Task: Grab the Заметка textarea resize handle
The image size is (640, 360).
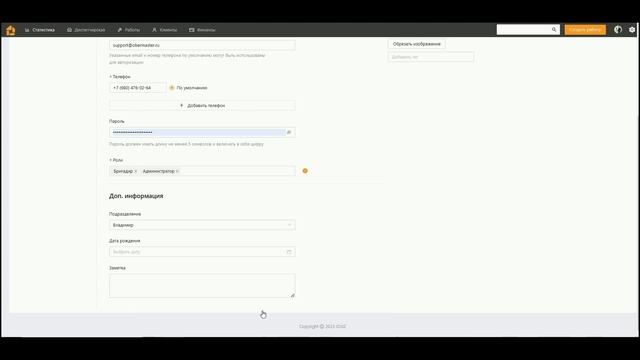Action: (x=293, y=295)
